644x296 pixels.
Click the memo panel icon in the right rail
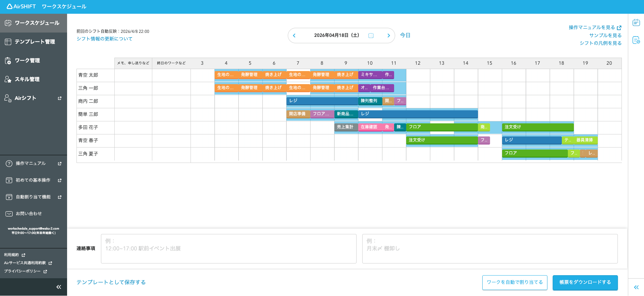636,23
